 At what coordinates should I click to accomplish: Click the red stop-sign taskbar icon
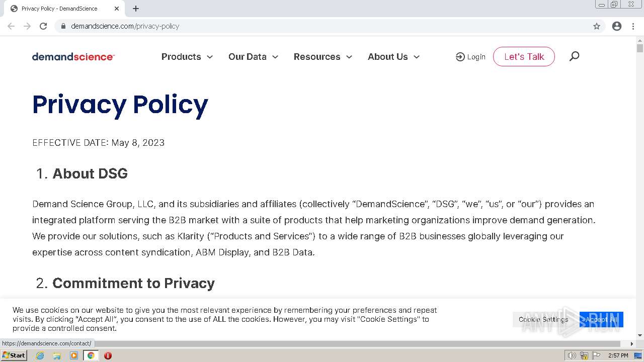click(108, 355)
